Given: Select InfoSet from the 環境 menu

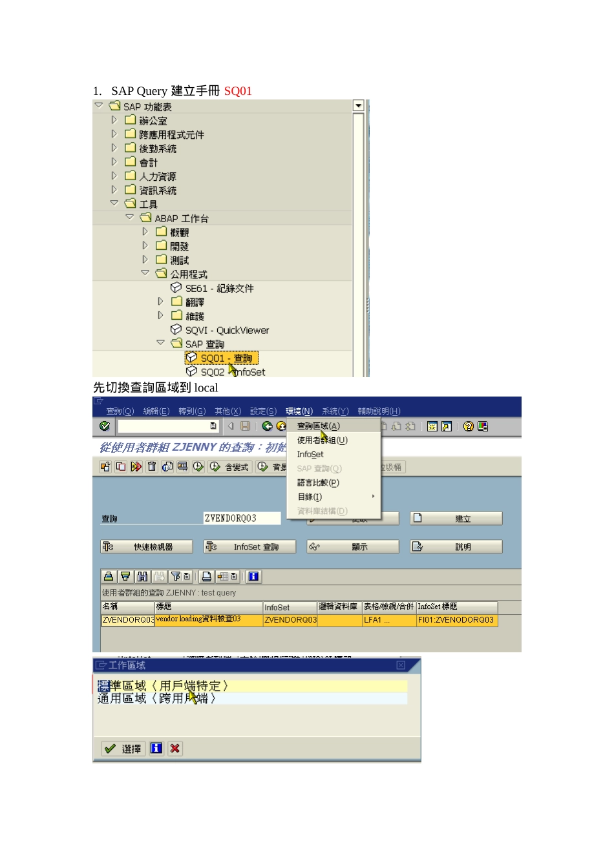Looking at the screenshot, I should point(333,455).
